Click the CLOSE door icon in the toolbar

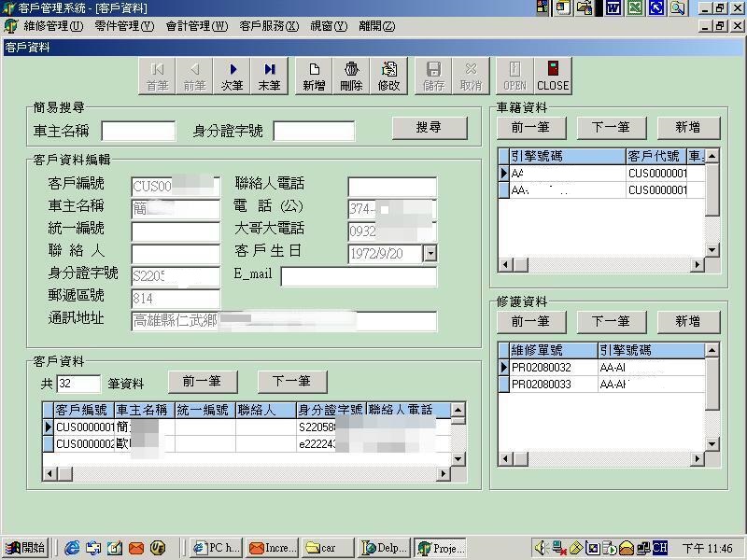[553, 77]
